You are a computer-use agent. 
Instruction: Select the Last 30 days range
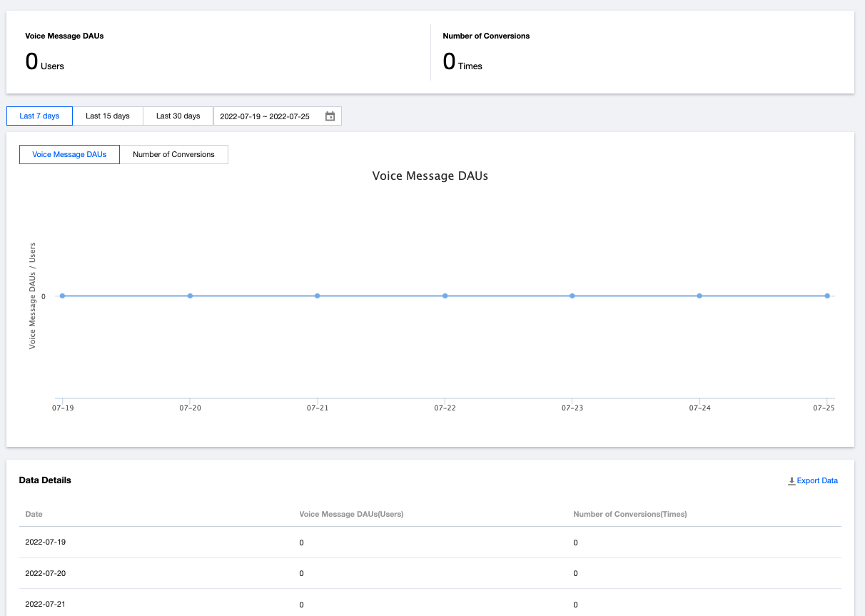pos(178,116)
